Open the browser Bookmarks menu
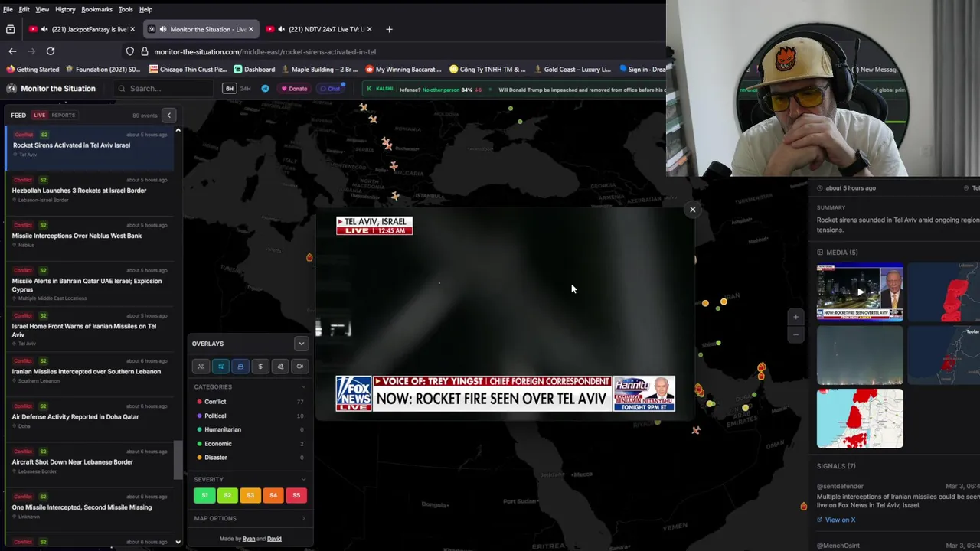This screenshot has width=980, height=551. pyautogui.click(x=96, y=9)
